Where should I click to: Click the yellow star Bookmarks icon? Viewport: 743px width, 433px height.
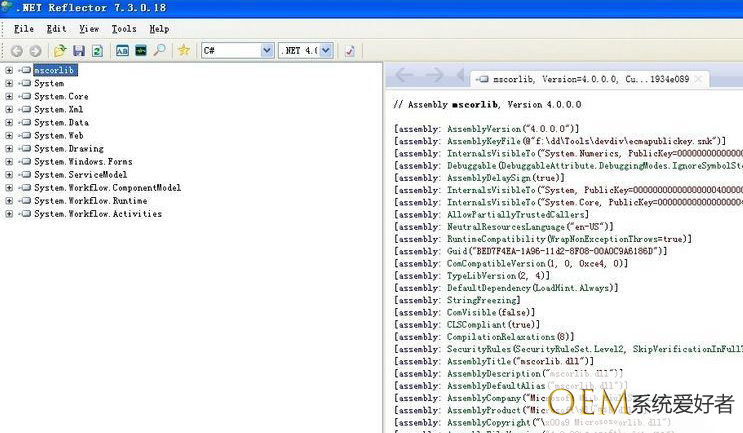[184, 50]
